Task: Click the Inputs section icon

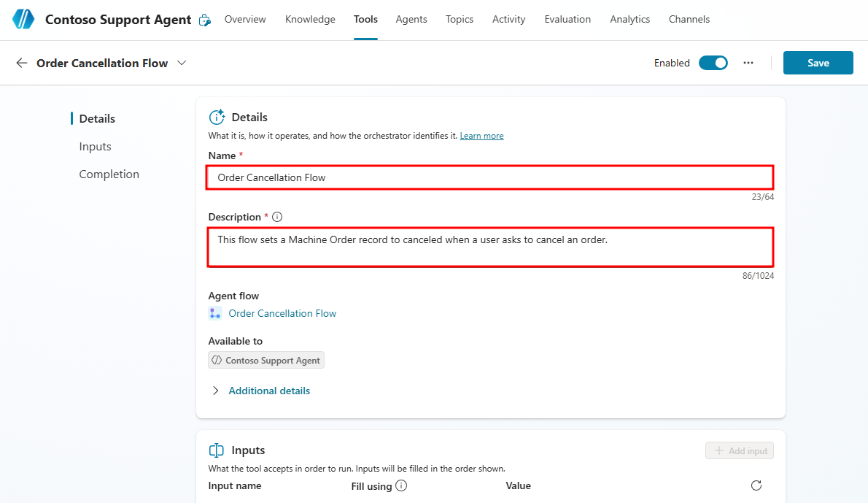Action: tap(217, 450)
